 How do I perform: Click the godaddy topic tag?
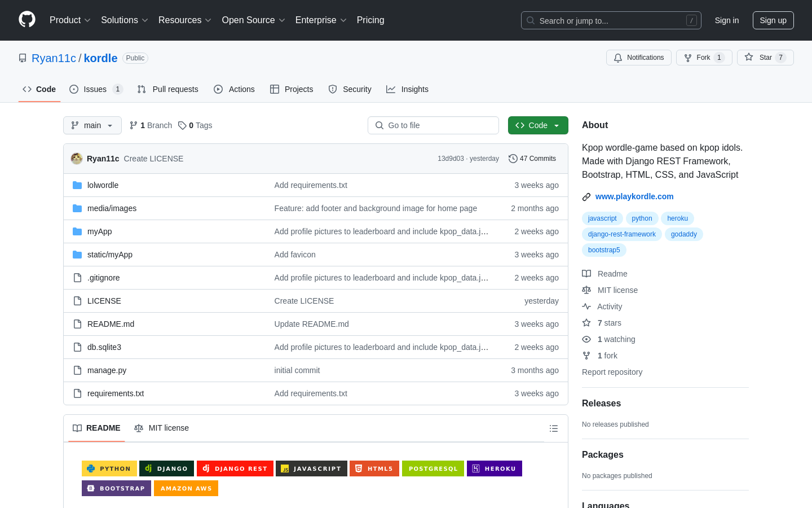(x=684, y=234)
